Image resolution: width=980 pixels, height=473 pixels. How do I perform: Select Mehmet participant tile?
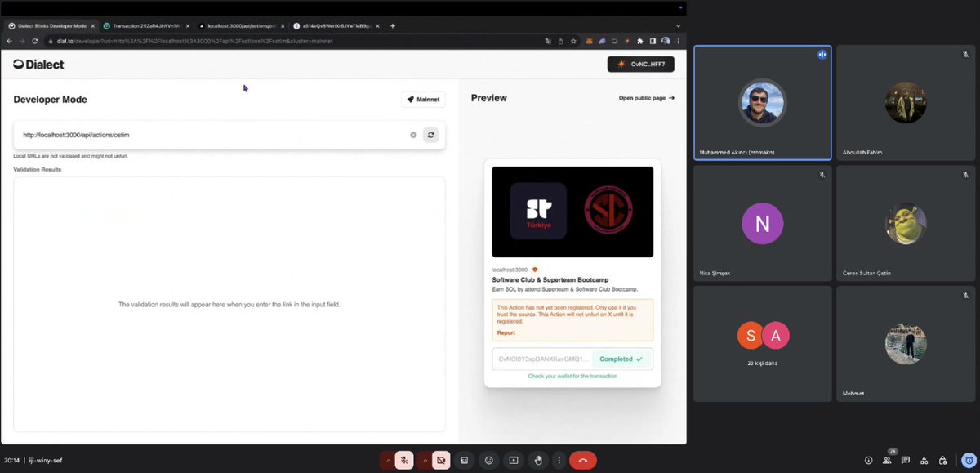(906, 343)
